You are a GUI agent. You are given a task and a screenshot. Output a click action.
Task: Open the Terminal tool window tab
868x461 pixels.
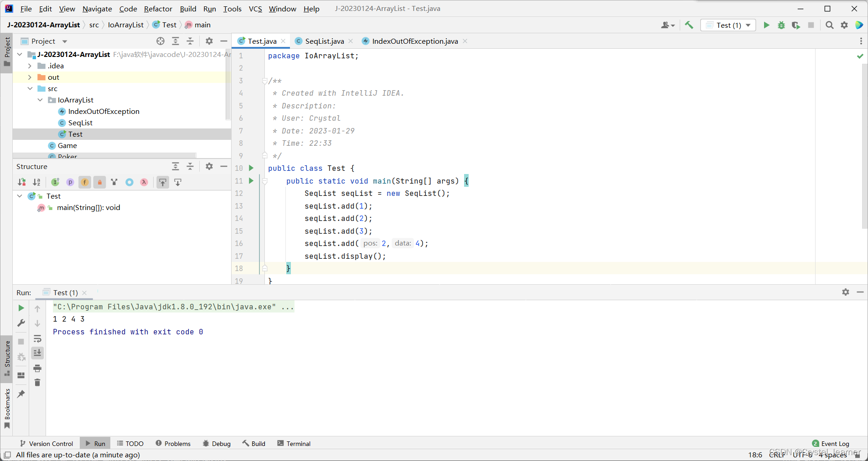coord(294,443)
